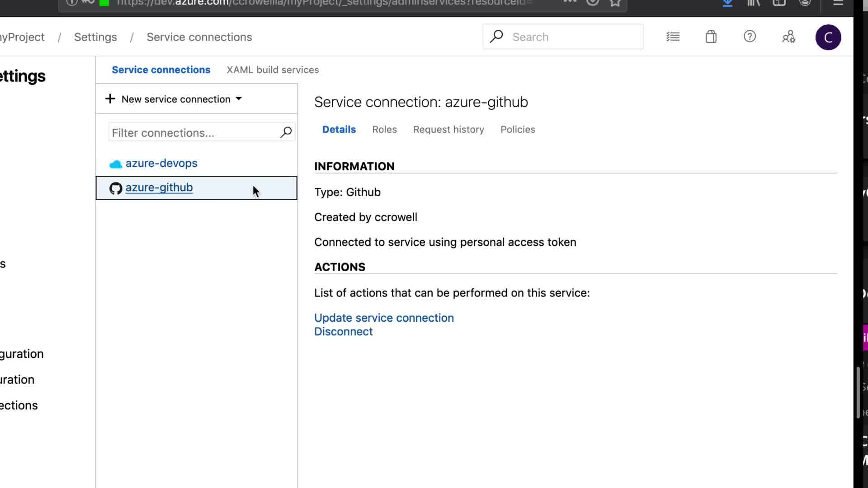This screenshot has height=488, width=868.
Task: Click the Settings breadcrumb link
Action: coord(95,37)
